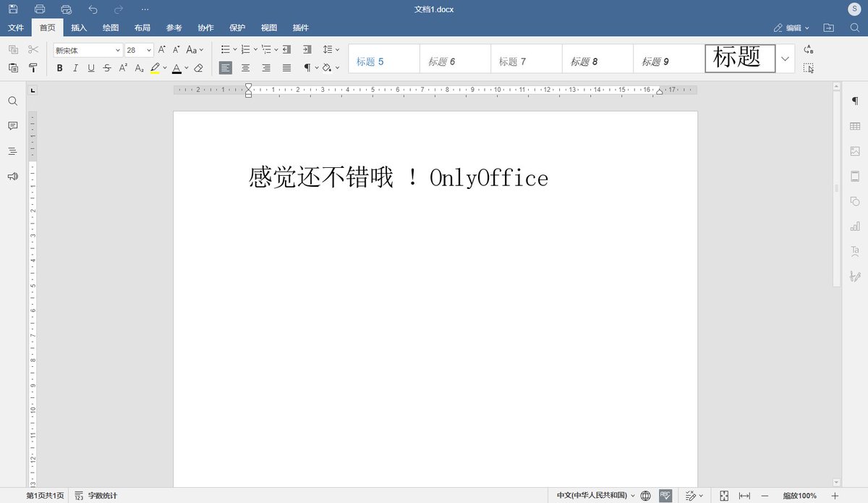This screenshot has width=868, height=503.
Task: Open the Feedback megaphone icon in sidebar
Action: click(12, 176)
